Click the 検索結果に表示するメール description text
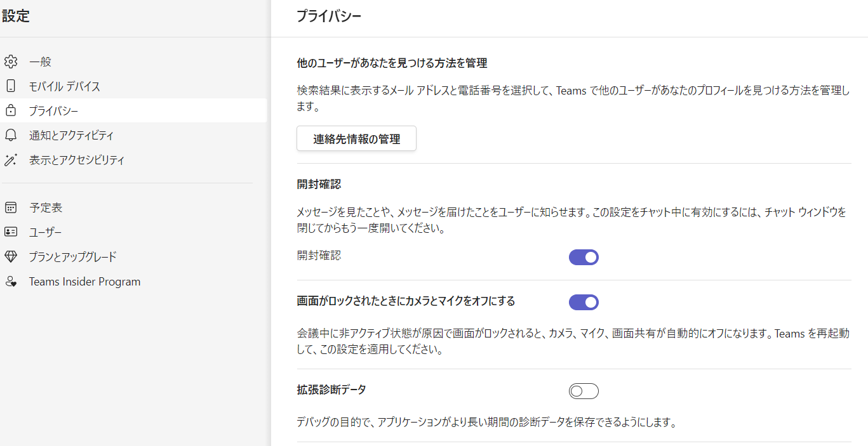Viewport: 868px width, 446px height. [x=573, y=98]
